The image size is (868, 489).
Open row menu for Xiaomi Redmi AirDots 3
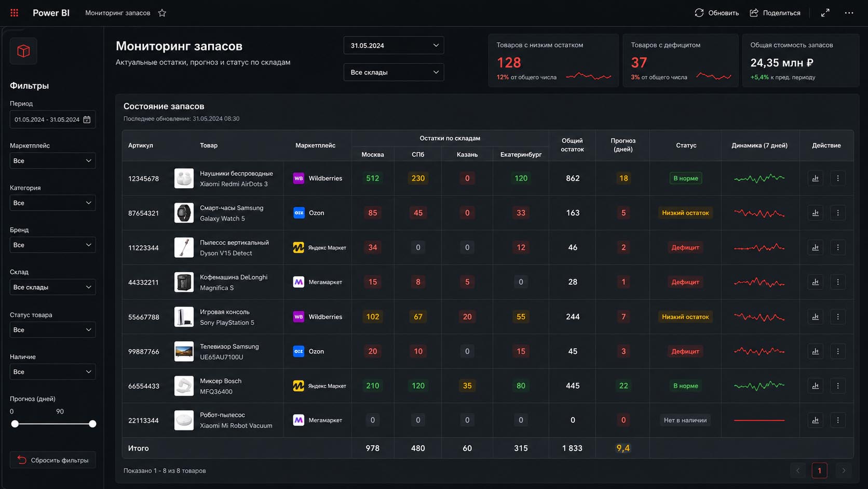coord(838,178)
